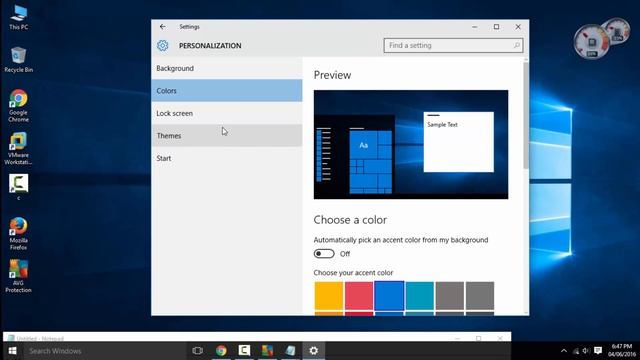Screen dimensions: 640x360
Task: Open the Action Center notifications icon
Action: (x=598, y=351)
